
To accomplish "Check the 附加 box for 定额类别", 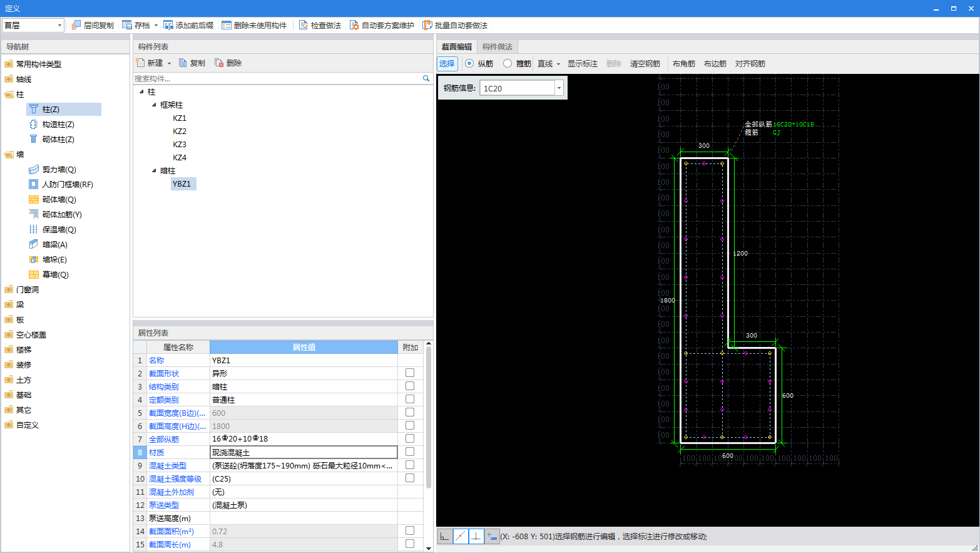I will (410, 399).
